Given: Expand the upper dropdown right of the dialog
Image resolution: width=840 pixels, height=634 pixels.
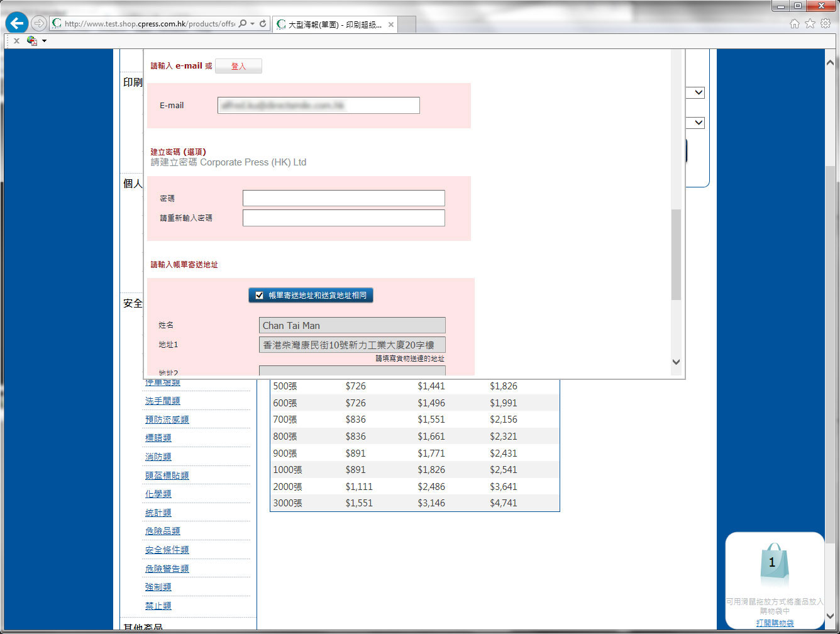Looking at the screenshot, I should [698, 92].
